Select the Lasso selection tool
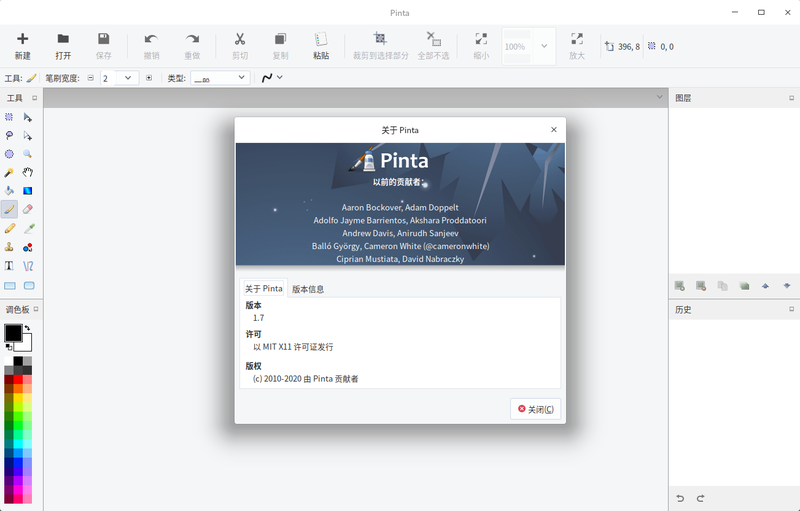The width and height of the screenshot is (800, 511). click(x=9, y=135)
